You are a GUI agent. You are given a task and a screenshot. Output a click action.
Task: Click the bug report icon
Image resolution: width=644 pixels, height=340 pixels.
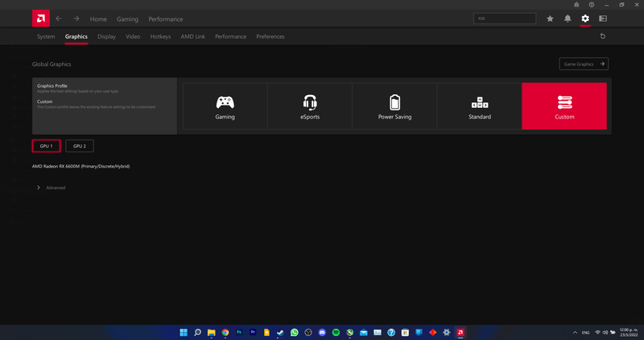click(x=576, y=5)
